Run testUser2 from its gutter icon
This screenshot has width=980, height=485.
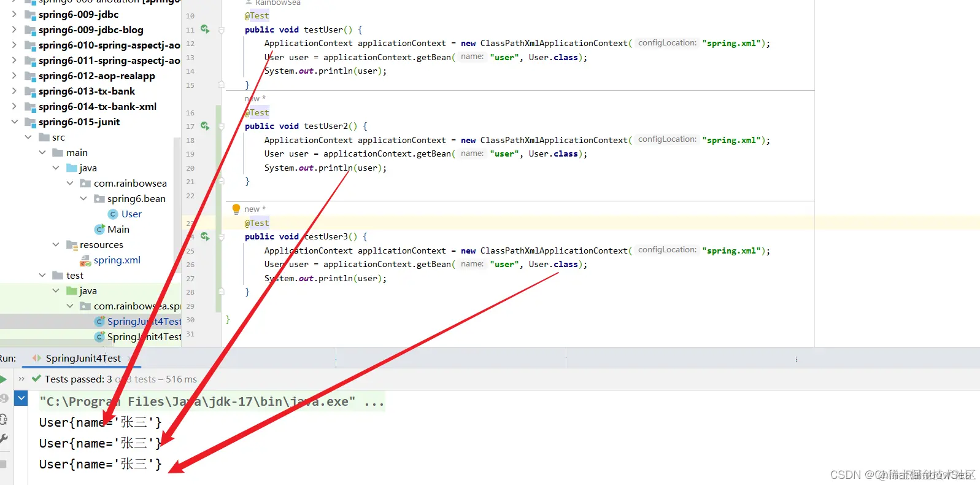tap(205, 126)
